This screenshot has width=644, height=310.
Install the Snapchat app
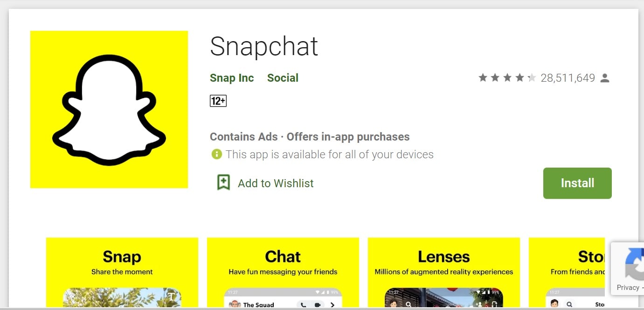pos(577,183)
